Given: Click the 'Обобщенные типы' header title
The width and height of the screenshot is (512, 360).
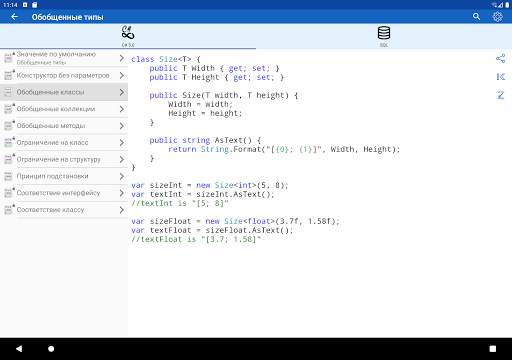Looking at the screenshot, I should coord(67,17).
